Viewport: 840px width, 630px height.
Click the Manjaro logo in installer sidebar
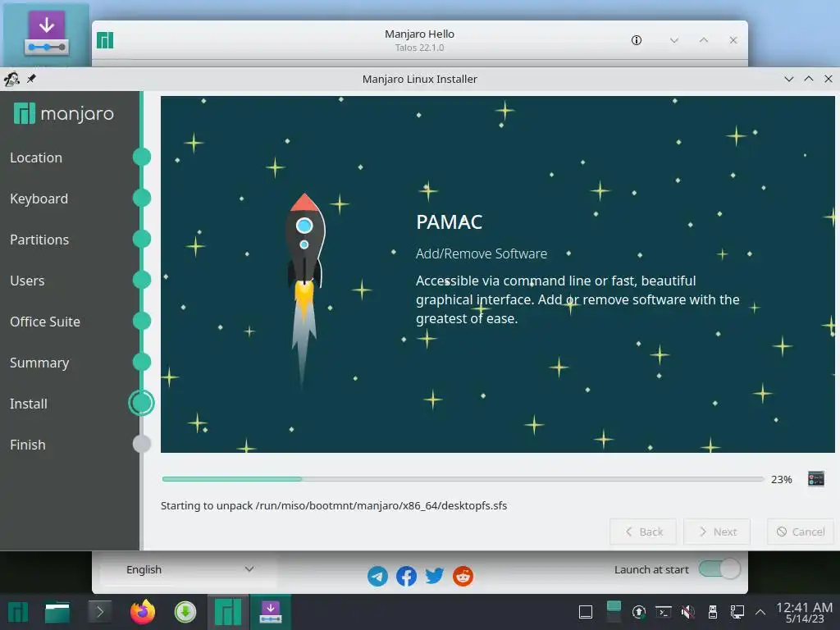[64, 113]
